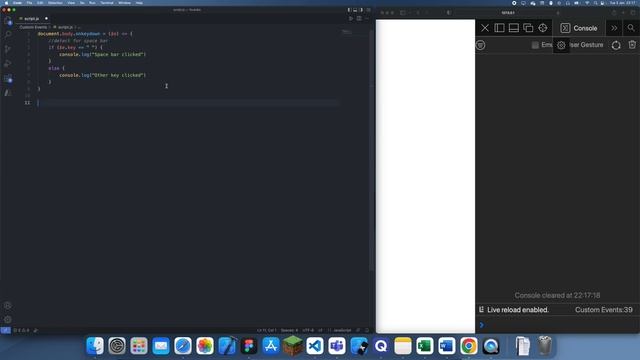Viewport: 640px width, 360px height.
Task: Open the Edit menu in the menu bar
Action: tap(40, 3)
